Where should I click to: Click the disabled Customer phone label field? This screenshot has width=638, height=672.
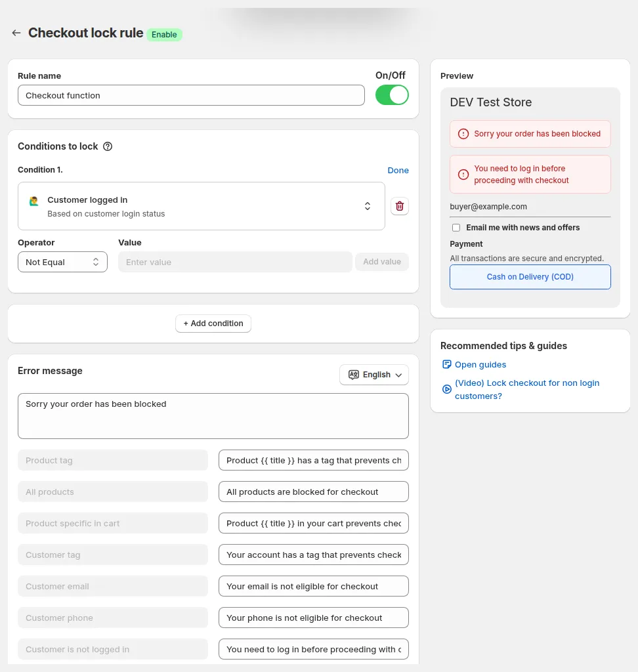click(x=113, y=618)
